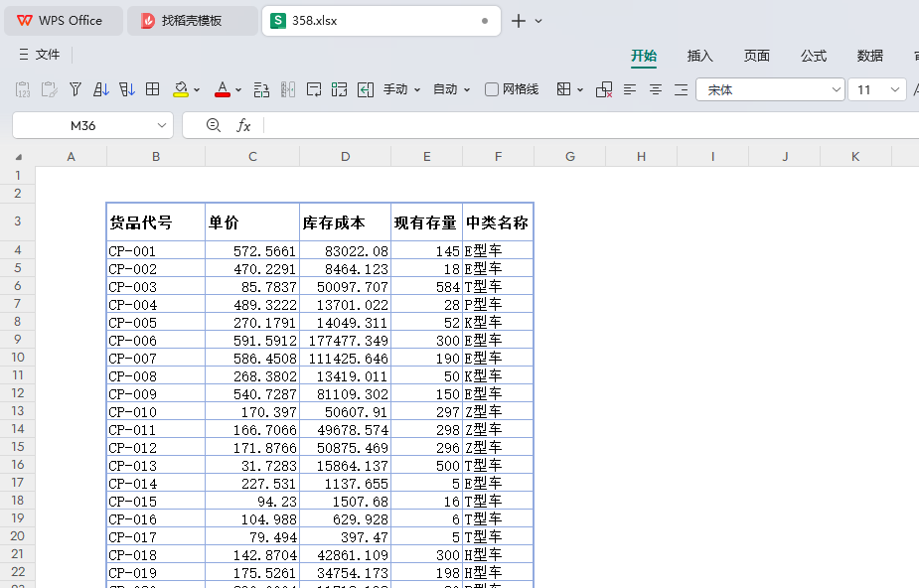Select cell with value 1137.655

point(345,483)
